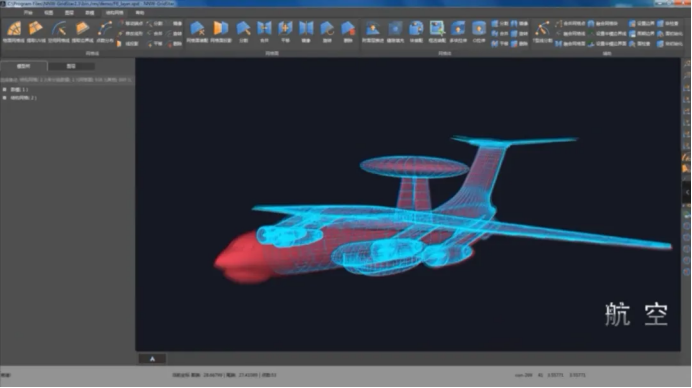Image resolution: width=692 pixels, height=388 pixels.
Task: Click the 'A' button below the viewport
Action: pyautogui.click(x=152, y=359)
